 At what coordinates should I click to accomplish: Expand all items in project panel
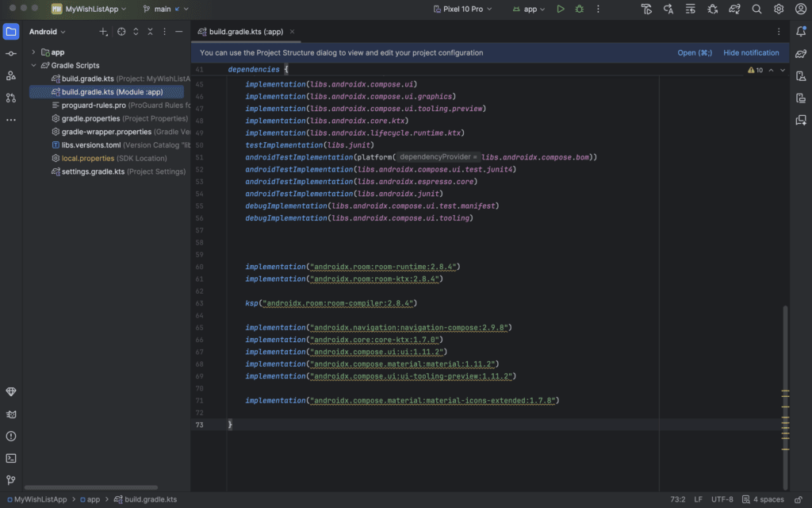(136, 32)
